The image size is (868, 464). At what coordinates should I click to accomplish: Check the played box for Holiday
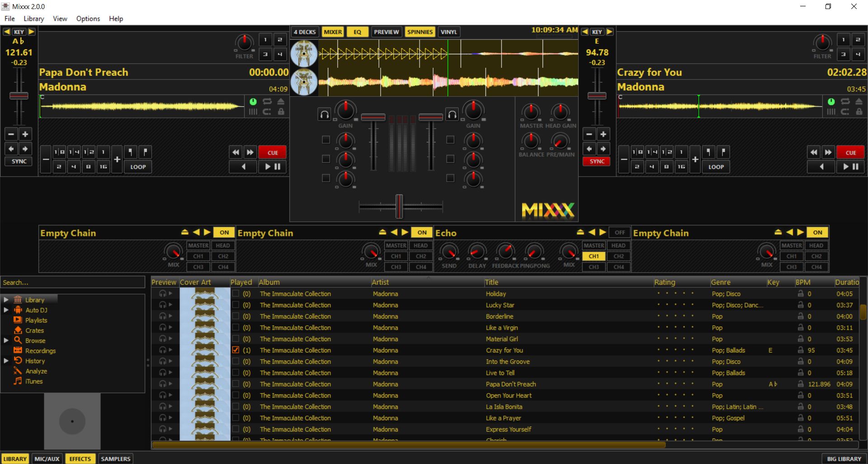click(x=236, y=293)
